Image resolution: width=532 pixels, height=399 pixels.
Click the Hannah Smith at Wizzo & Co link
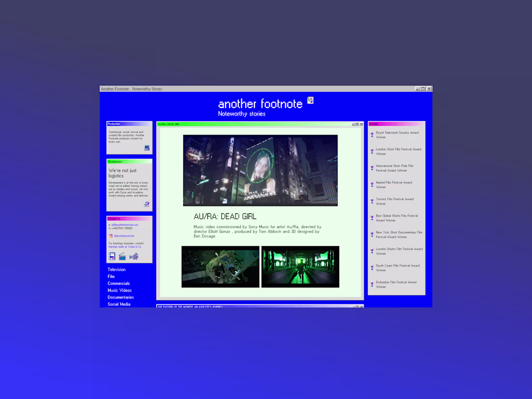click(124, 247)
